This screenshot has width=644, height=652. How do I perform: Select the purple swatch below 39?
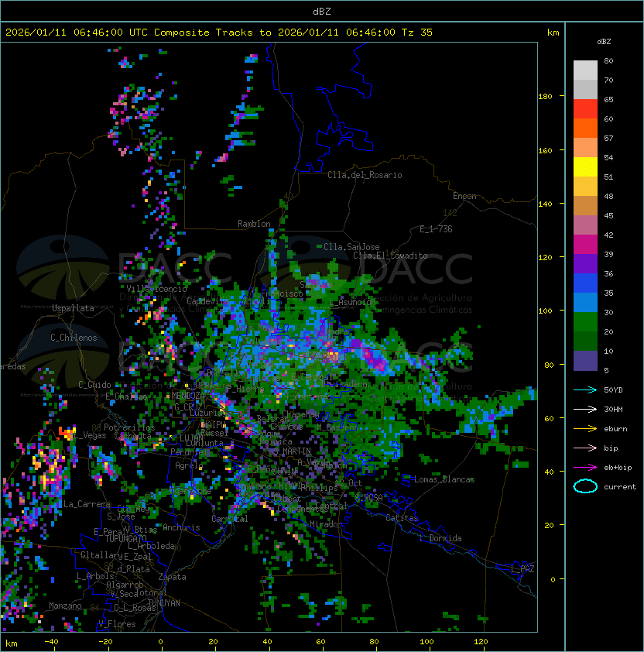[x=585, y=263]
